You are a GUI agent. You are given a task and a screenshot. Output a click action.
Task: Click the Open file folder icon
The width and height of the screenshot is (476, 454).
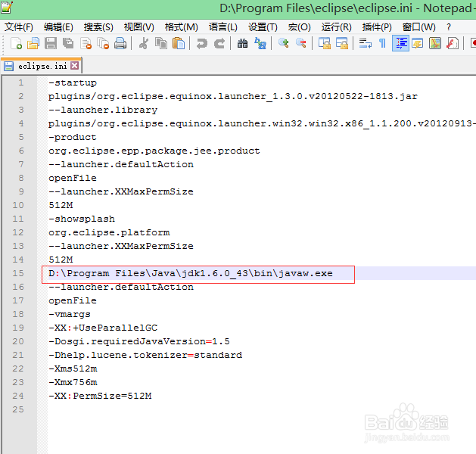point(33,43)
